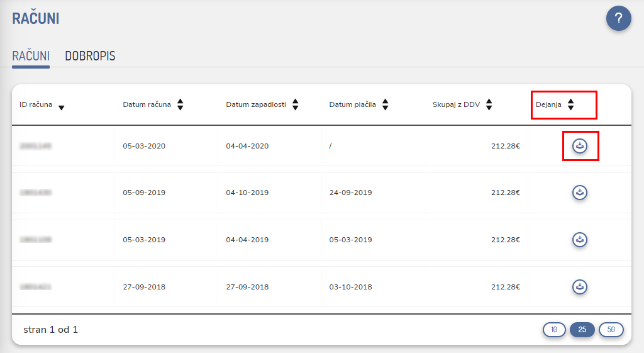
Task: Switch to the DOBROPIS tab
Action: pos(90,56)
